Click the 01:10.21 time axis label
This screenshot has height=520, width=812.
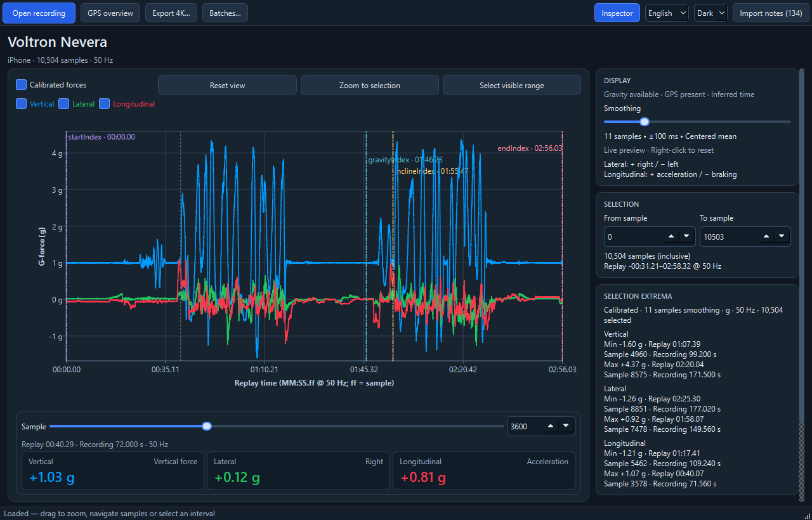click(265, 369)
